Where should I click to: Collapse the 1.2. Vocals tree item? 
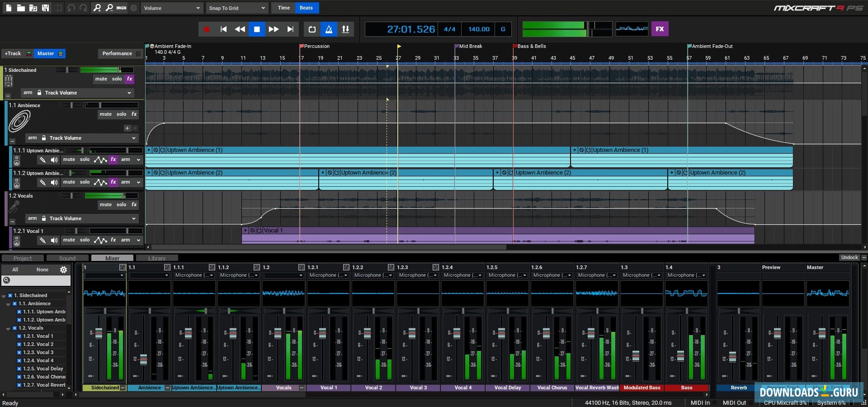[8, 328]
